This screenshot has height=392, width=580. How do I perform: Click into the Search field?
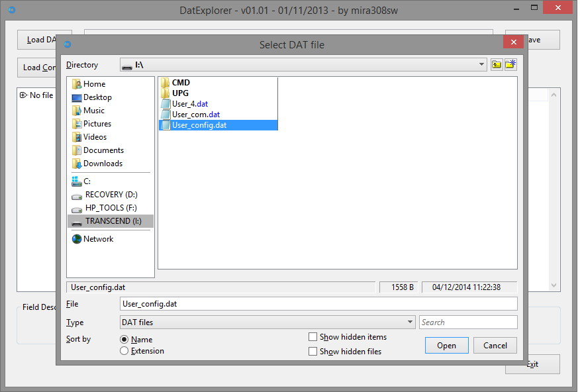468,322
